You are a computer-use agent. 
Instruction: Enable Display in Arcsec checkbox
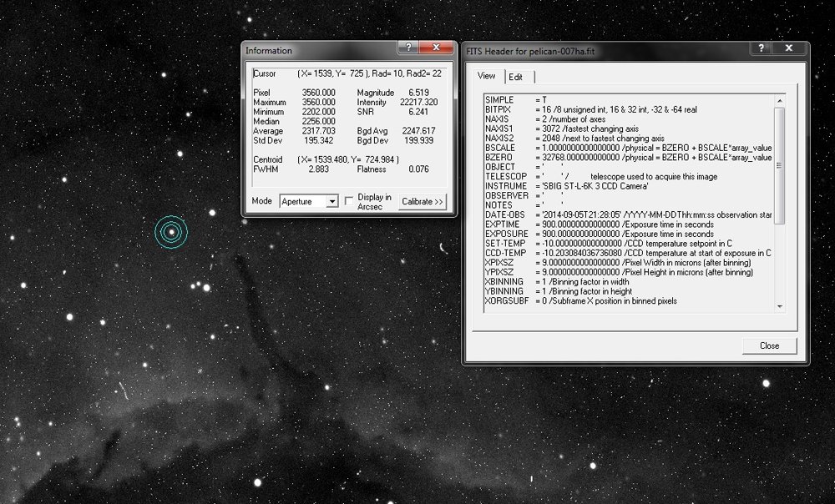[x=349, y=200]
